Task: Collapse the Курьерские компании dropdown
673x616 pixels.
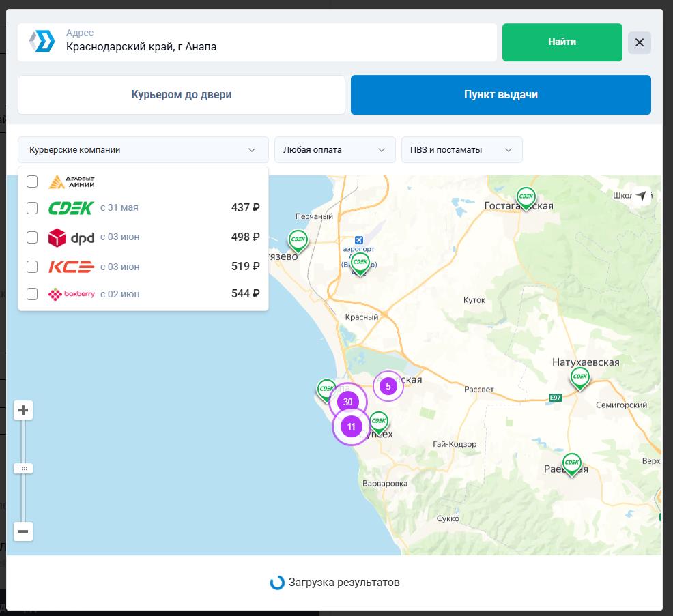Action: pyautogui.click(x=143, y=150)
